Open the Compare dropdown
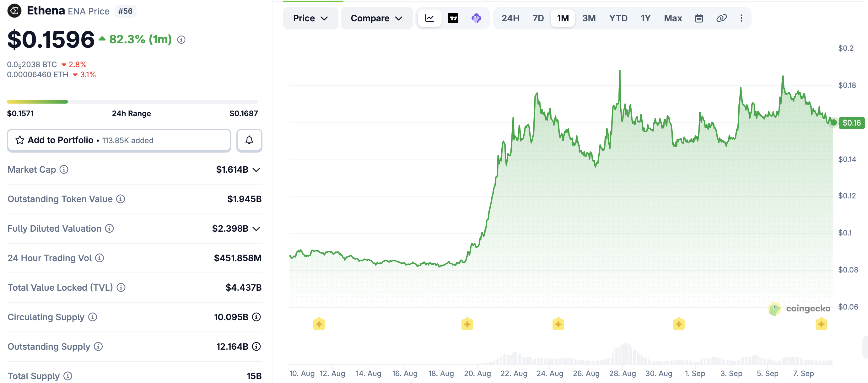This screenshot has height=383, width=868. [377, 18]
